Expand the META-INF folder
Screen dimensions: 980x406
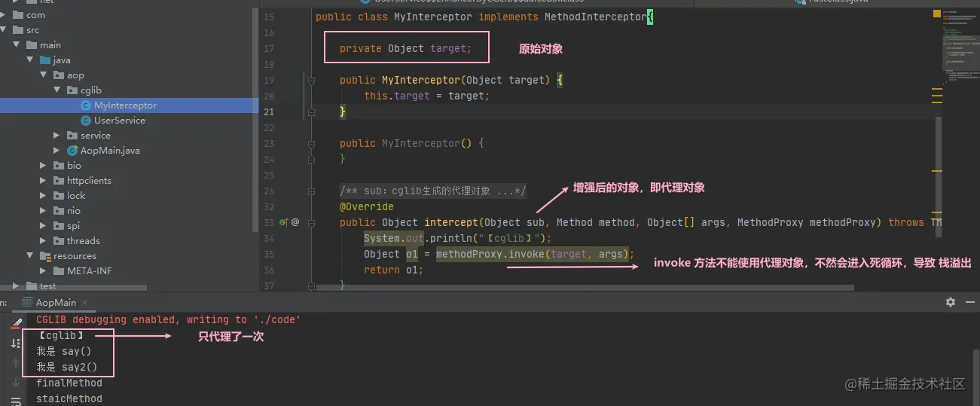(44, 271)
